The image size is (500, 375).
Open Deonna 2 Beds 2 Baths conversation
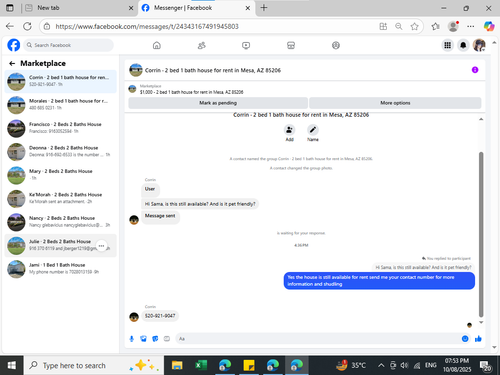pyautogui.click(x=61, y=151)
